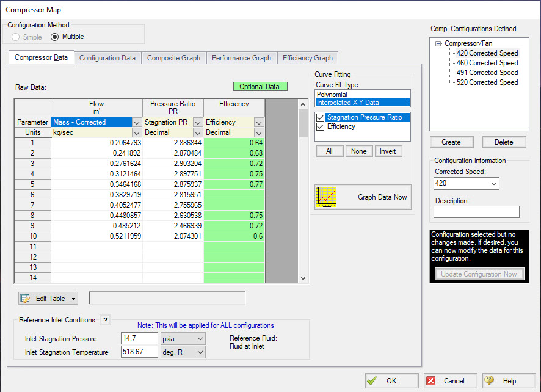Click the ? button beside Reference Inlet Conditions

(104, 319)
